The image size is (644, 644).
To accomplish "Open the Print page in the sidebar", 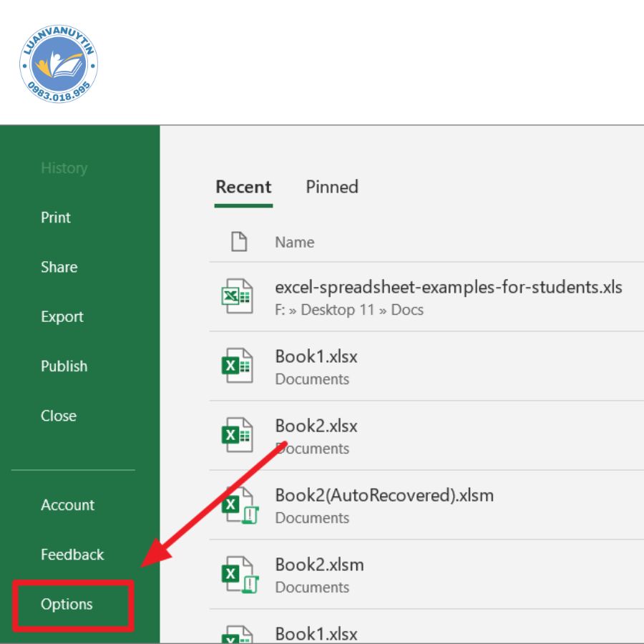I will pos(56,218).
